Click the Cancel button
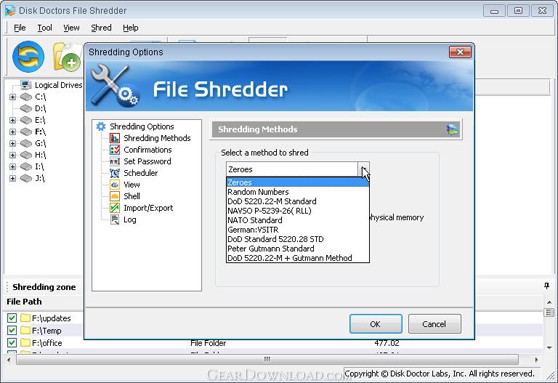Image resolution: width=558 pixels, height=383 pixels. (x=435, y=324)
